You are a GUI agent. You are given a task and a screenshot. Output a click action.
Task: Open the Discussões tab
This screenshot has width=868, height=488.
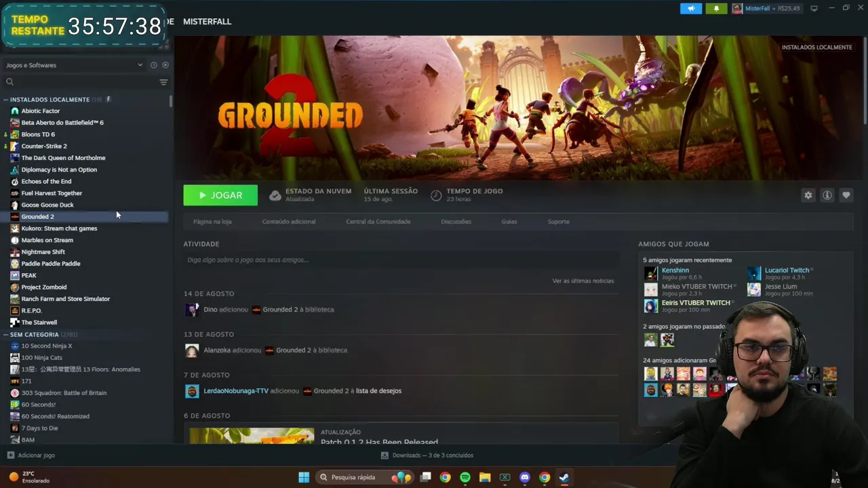(456, 222)
